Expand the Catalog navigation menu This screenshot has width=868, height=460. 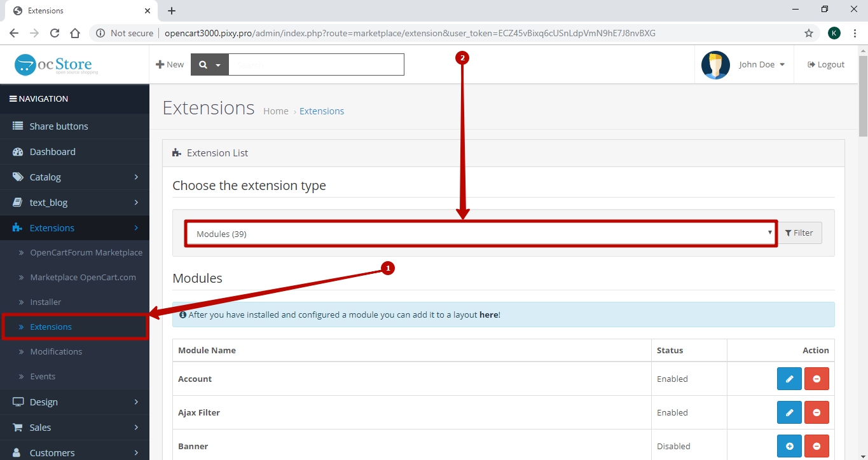pyautogui.click(x=74, y=177)
